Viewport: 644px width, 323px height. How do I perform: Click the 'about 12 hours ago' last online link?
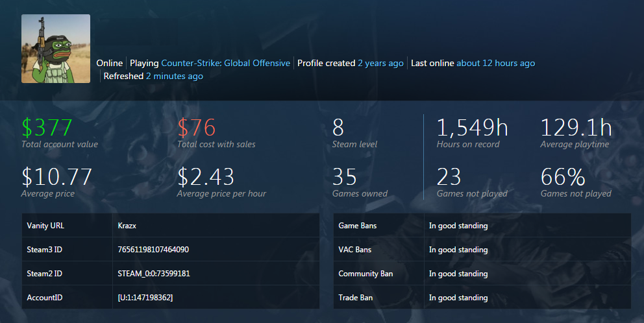click(496, 63)
